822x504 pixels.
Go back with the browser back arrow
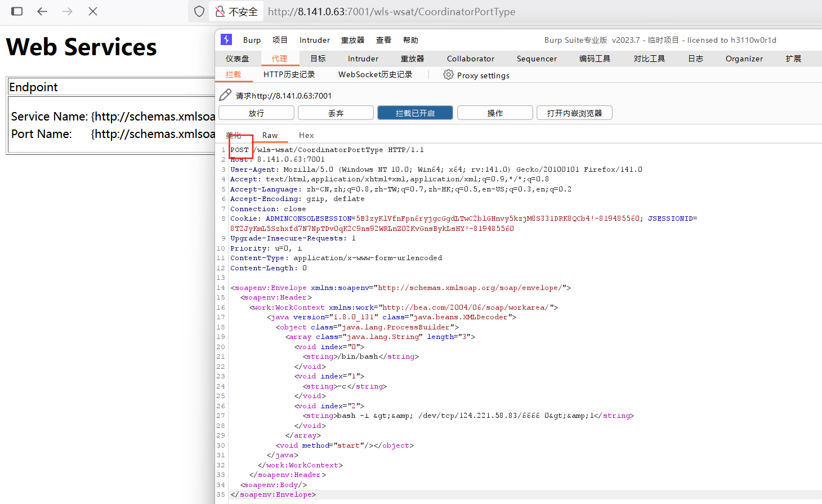42,11
